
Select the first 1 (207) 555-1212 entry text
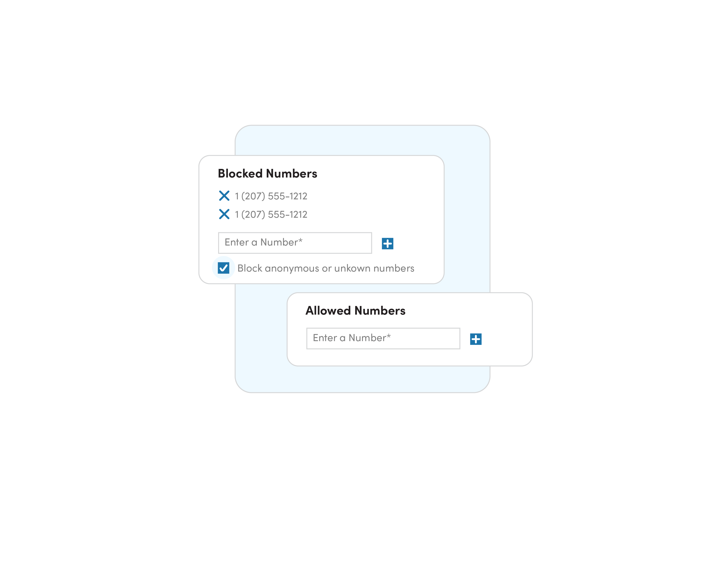pyautogui.click(x=271, y=196)
